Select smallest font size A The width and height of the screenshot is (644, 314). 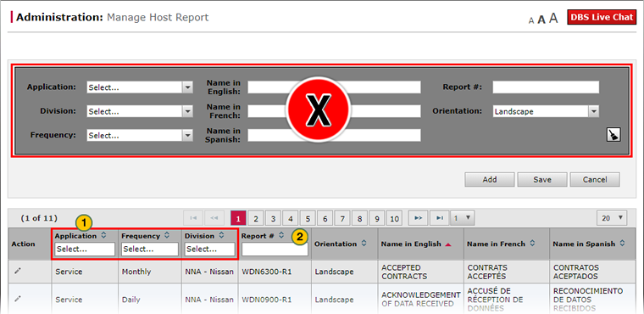(531, 20)
